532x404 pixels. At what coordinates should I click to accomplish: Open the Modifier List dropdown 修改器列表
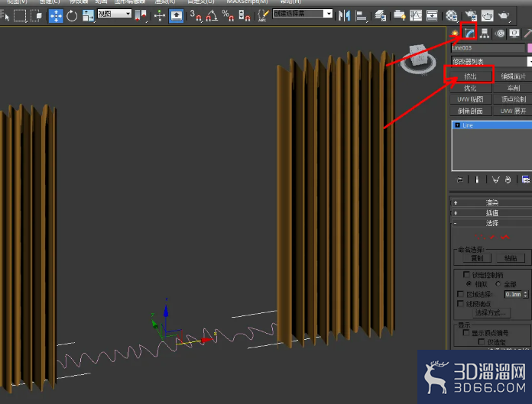(491, 61)
